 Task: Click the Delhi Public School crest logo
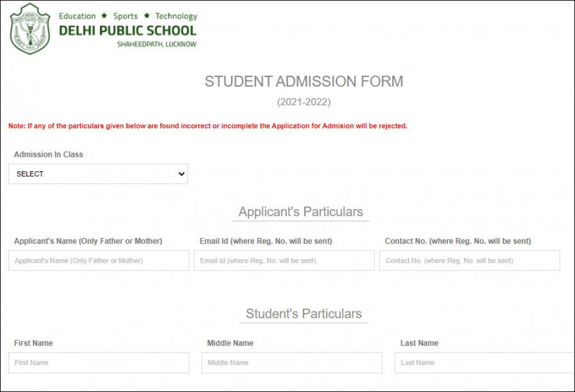30,29
